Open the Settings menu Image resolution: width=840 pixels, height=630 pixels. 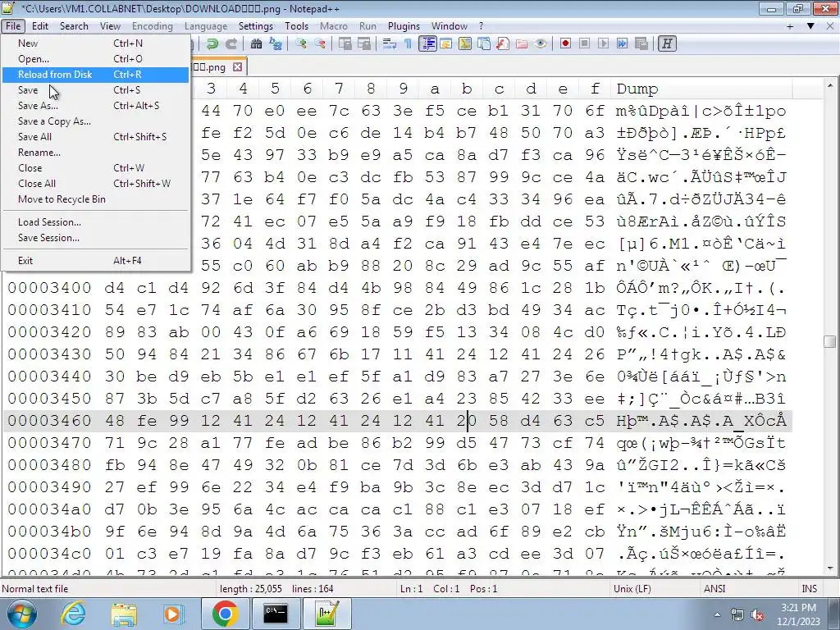(256, 25)
